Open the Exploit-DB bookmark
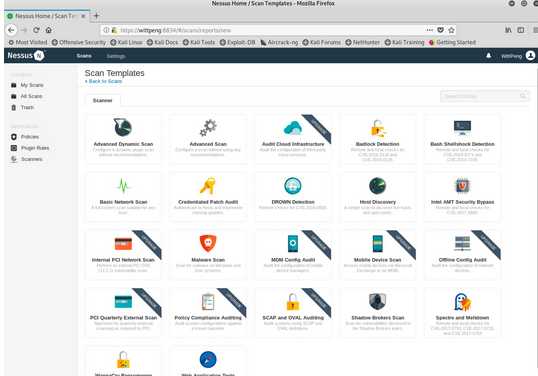Image resolution: width=538 pixels, height=376 pixels. click(x=237, y=43)
